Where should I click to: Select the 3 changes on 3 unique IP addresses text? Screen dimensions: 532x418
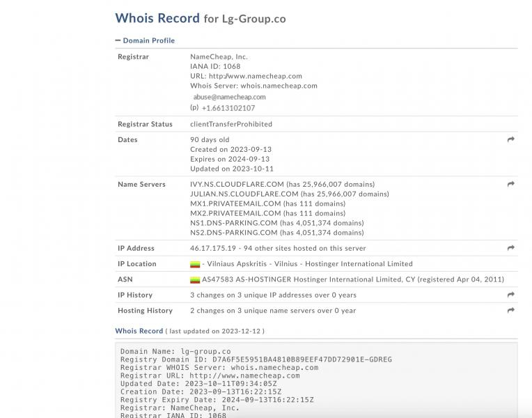pyautogui.click(x=273, y=295)
